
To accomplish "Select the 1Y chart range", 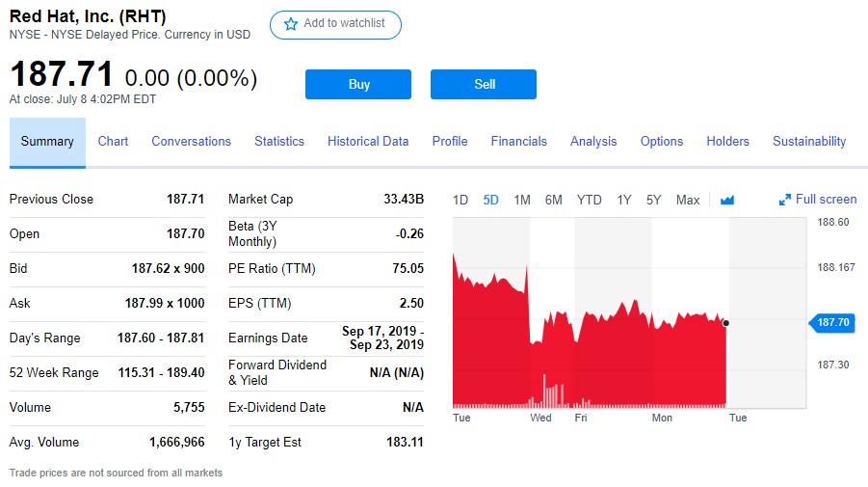I will tap(624, 200).
